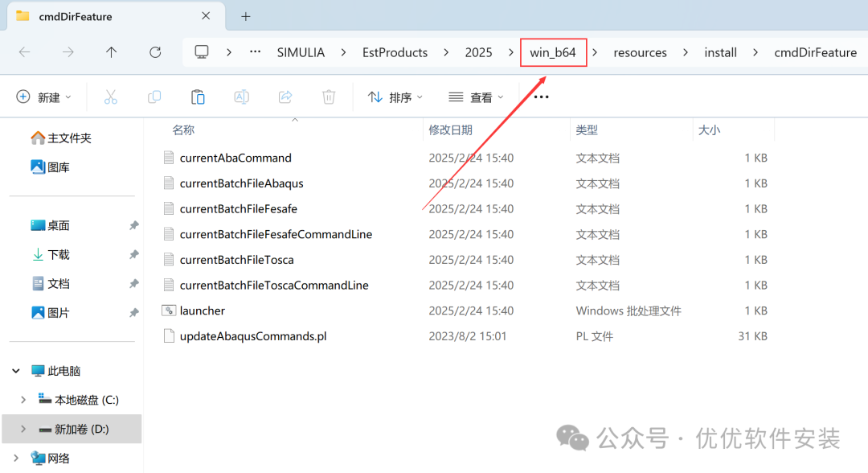Click the Cut scissors icon in toolbar
Image resolution: width=868 pixels, height=473 pixels.
click(111, 97)
